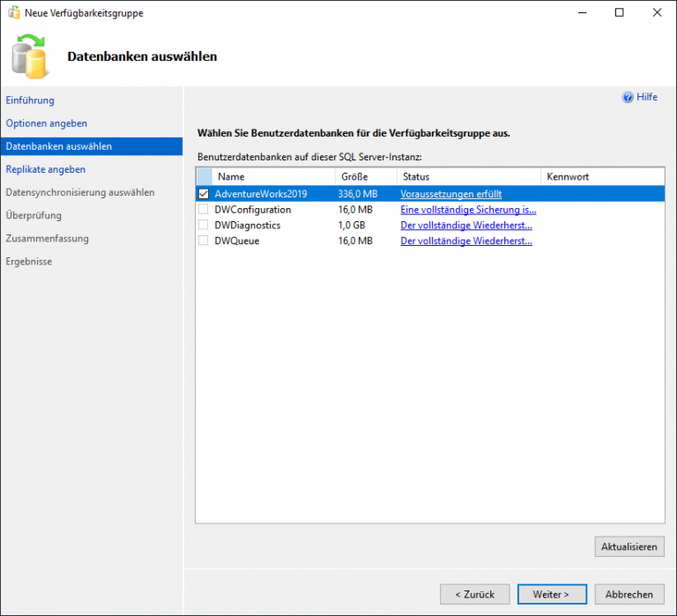Sort by the Größe column header
This screenshot has height=616, width=677.
click(366, 176)
